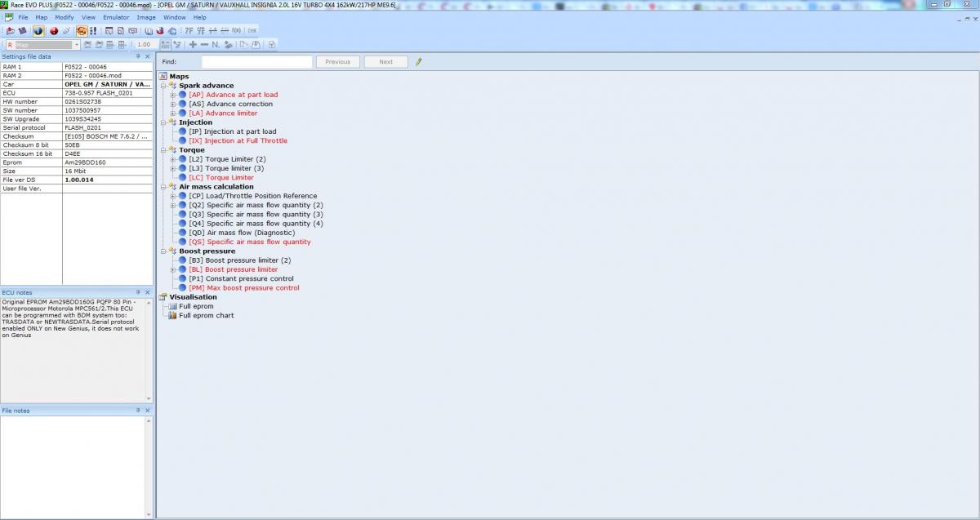Open the Window menu
980x520 pixels.
click(174, 17)
